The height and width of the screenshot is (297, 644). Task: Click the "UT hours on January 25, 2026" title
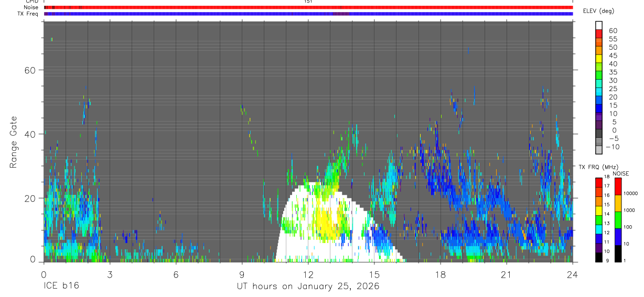pos(308,287)
